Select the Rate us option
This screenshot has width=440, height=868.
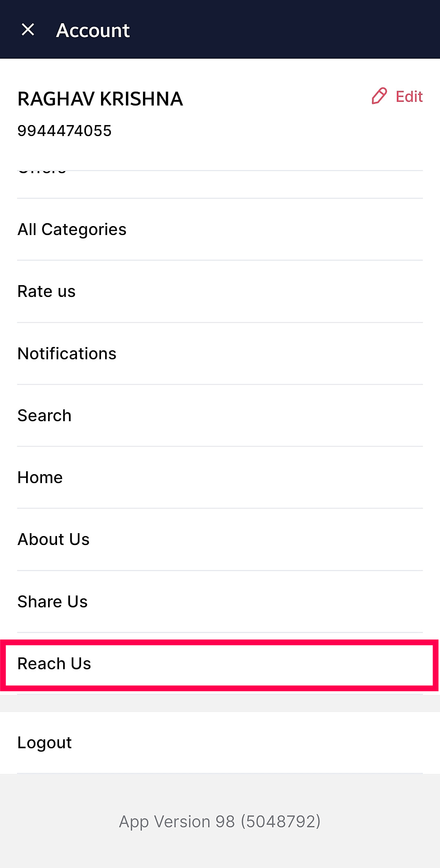click(x=46, y=292)
